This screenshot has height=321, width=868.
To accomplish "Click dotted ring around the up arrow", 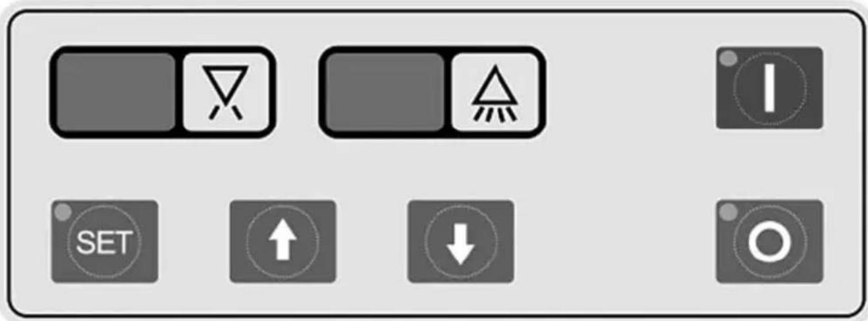I will point(283,241).
